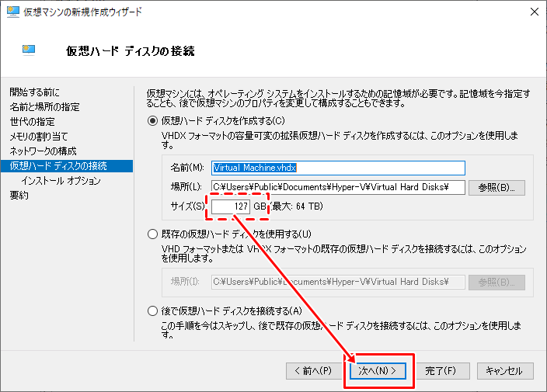The image size is (547, 392).
Task: Click the 場所 path input field
Action: [x=337, y=187]
